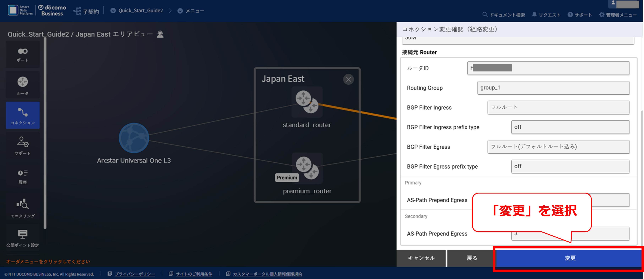Select the standard_router icon

pos(307,102)
